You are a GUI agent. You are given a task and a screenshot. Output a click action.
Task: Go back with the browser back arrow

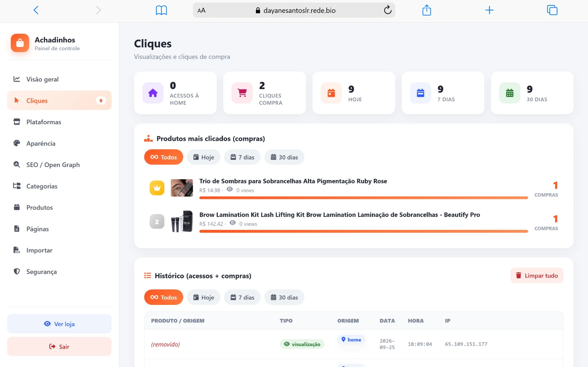point(36,10)
